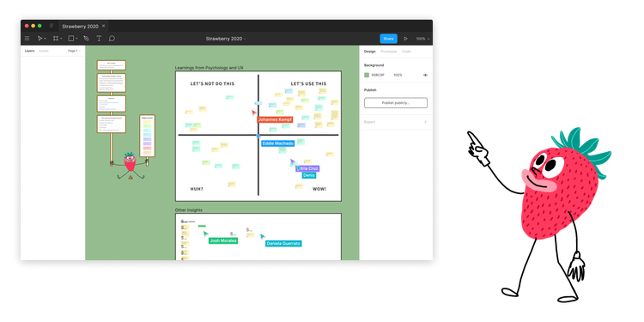The image size is (644, 322).
Task: Click Denis cursor label
Action: [309, 175]
